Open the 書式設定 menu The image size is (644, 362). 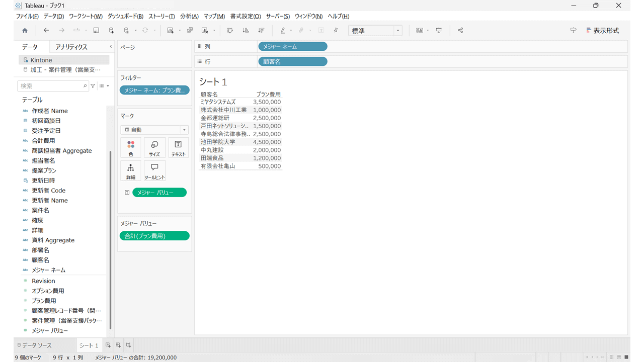[246, 17]
